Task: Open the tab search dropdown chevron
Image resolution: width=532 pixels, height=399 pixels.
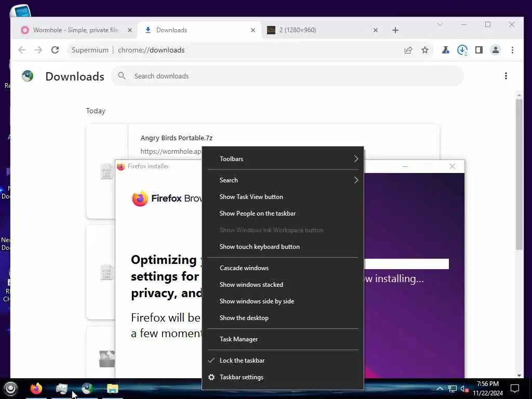Action: coord(440,24)
